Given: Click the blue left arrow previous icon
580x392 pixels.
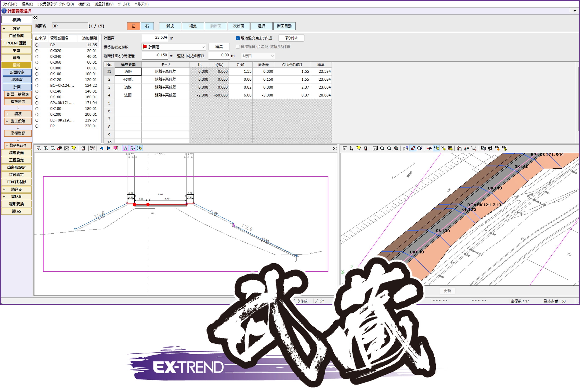Looking at the screenshot, I should [102, 148].
